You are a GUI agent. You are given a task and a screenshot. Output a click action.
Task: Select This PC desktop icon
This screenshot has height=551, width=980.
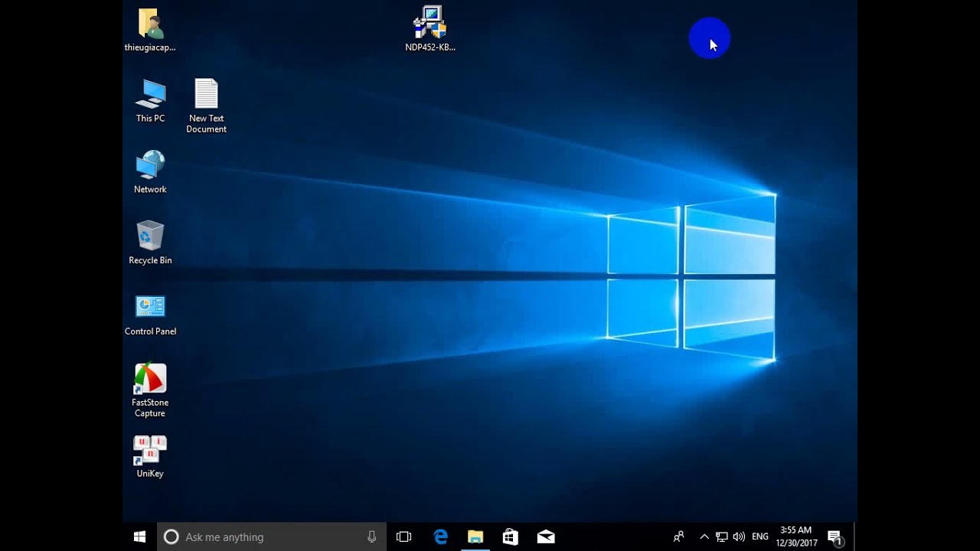click(150, 100)
